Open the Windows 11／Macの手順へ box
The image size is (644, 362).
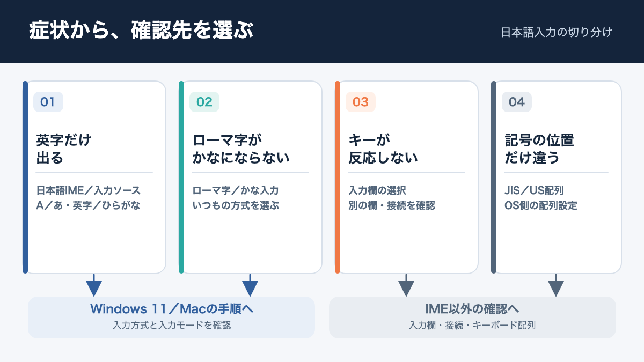pyautogui.click(x=172, y=317)
